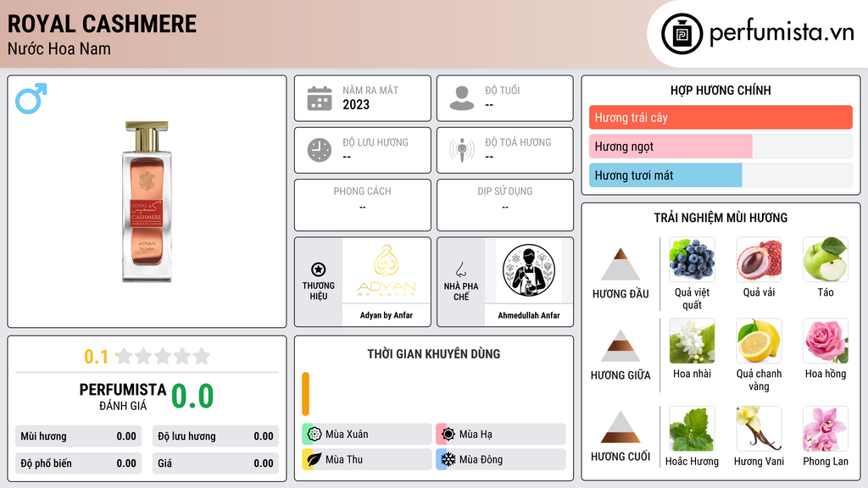Click the Mùi hương 0.00 score row
868x488 pixels.
[x=78, y=436]
